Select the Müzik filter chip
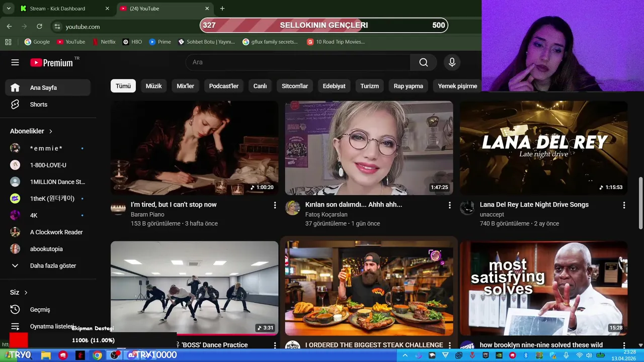The image size is (644, 362). click(x=154, y=86)
